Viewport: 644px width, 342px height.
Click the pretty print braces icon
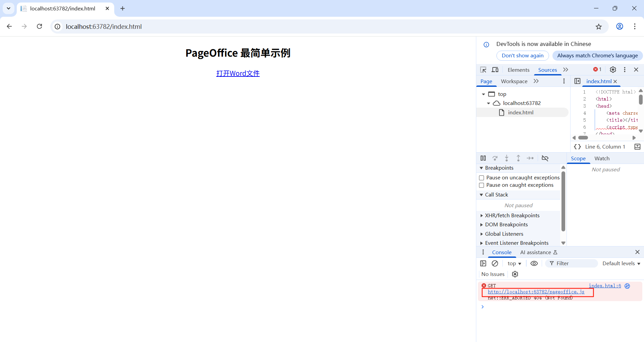pos(577,147)
